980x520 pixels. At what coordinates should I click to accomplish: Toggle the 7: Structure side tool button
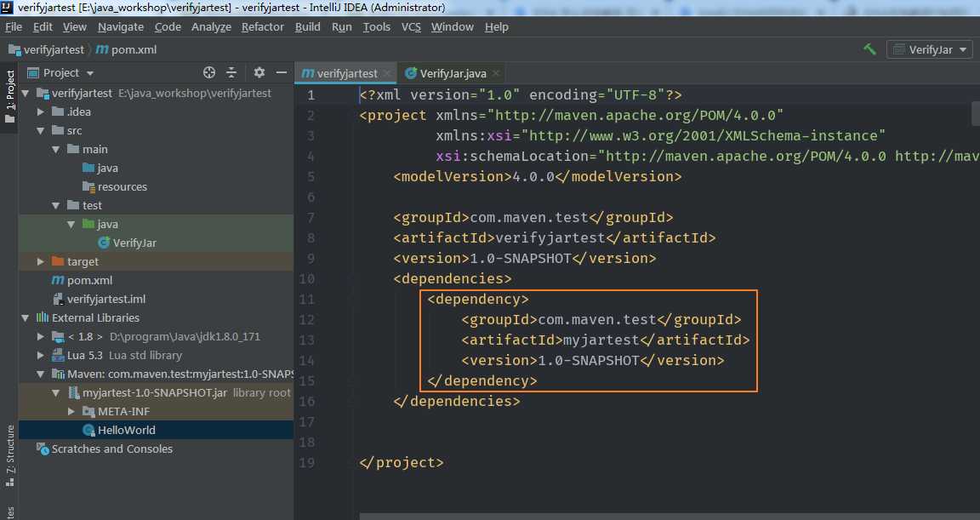coord(9,455)
